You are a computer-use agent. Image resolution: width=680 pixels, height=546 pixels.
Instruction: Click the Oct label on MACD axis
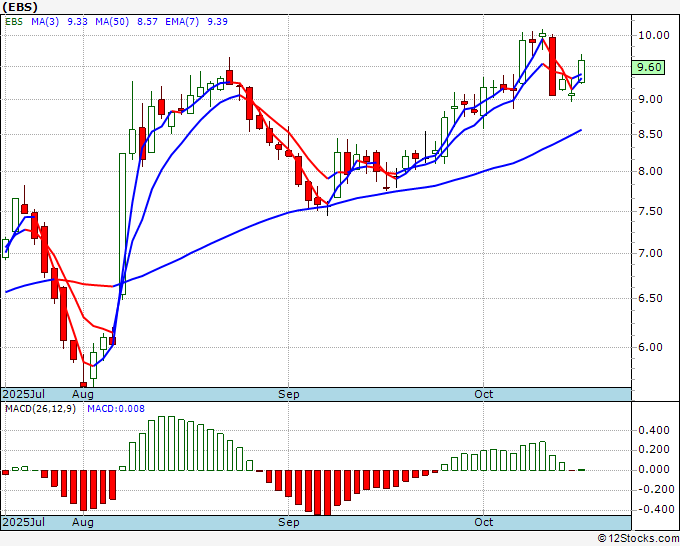pos(484,522)
